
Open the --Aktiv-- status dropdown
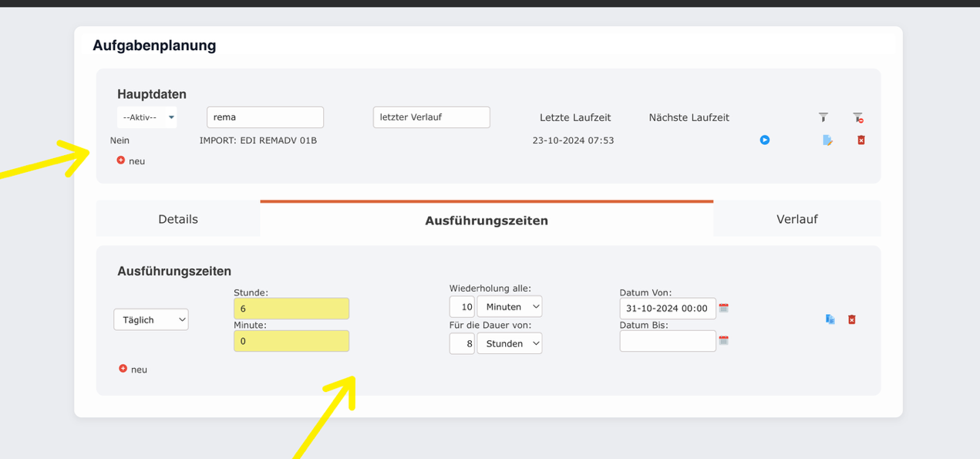pos(146,117)
